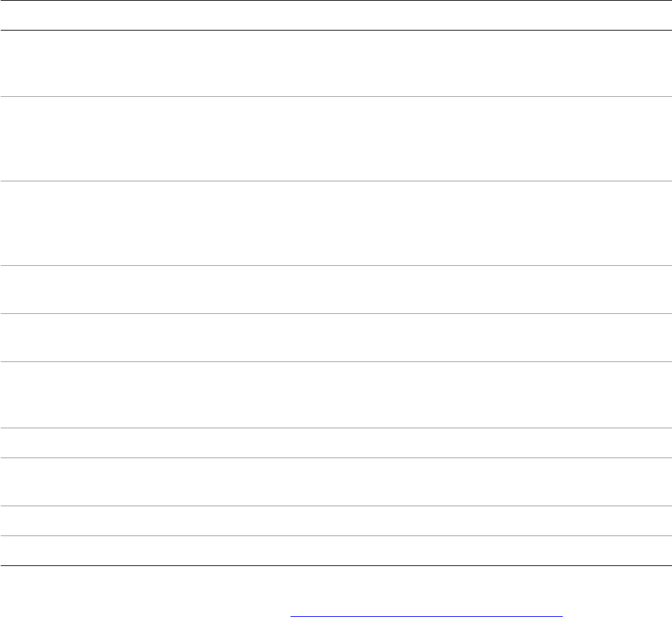Select the third blank body row of the table
The width and height of the screenshot is (672, 617).
click(336, 223)
